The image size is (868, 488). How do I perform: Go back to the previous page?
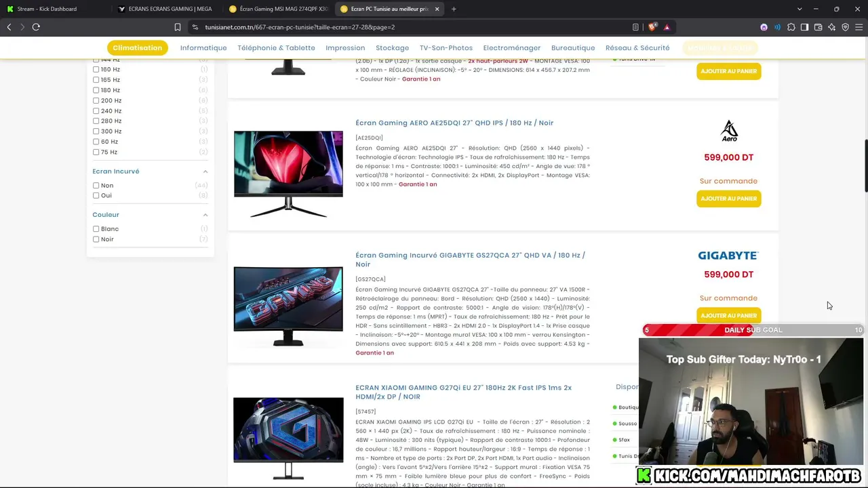point(9,27)
